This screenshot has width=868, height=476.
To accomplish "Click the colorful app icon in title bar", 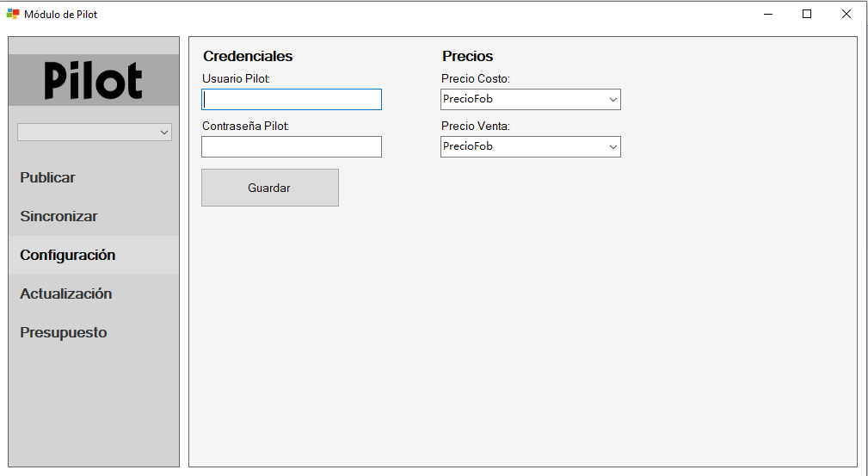I will (13, 15).
